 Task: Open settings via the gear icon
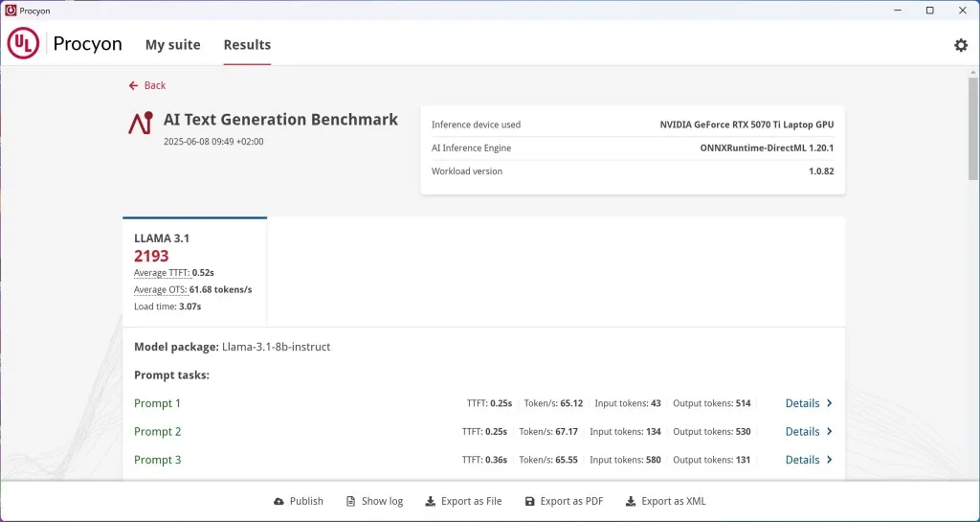pos(961,45)
